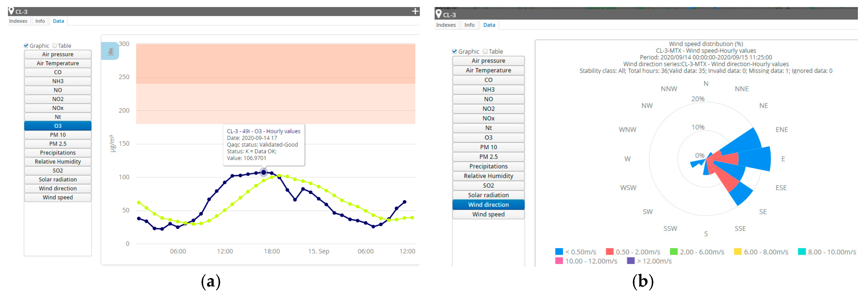Enable the Table checkbox in right panel

pyautogui.click(x=485, y=51)
